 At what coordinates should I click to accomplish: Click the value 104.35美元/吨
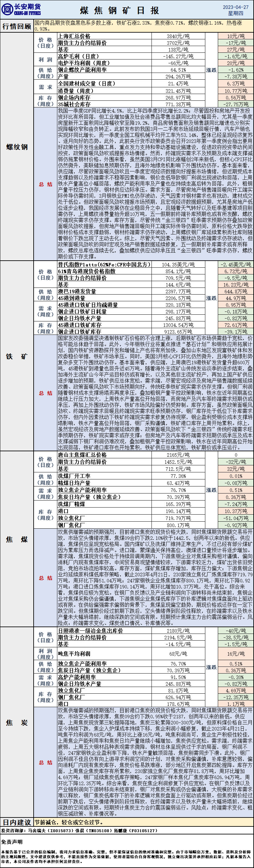[178, 264]
